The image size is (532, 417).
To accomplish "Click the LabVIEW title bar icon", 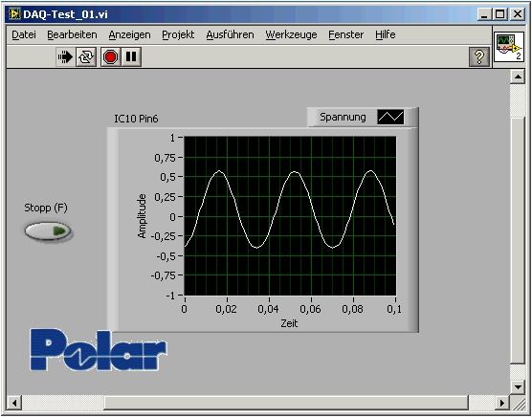I will click(14, 14).
